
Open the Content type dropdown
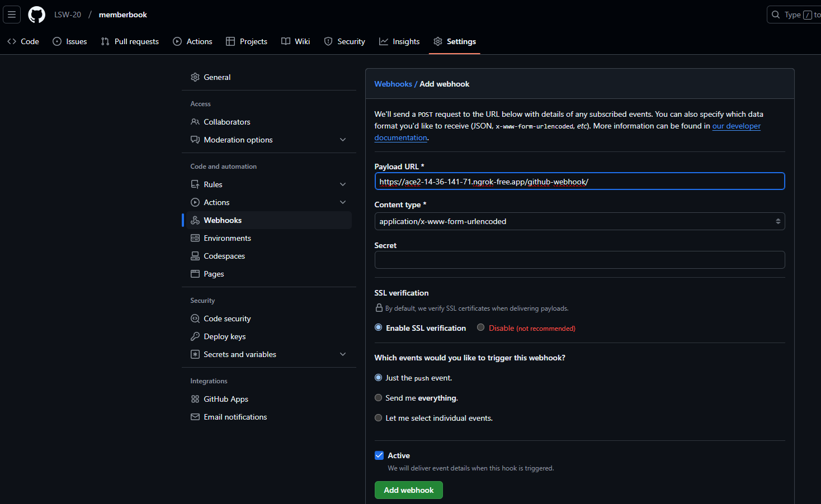tap(579, 221)
